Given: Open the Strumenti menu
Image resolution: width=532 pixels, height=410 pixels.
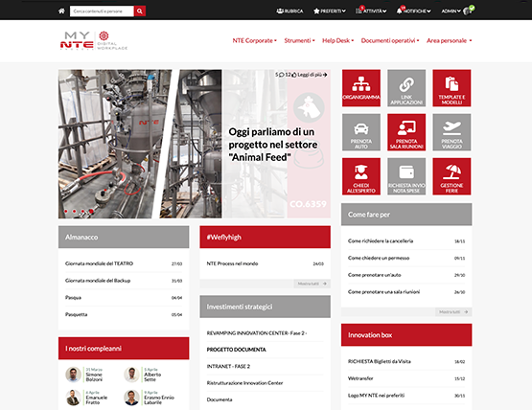Looking at the screenshot, I should point(299,40).
